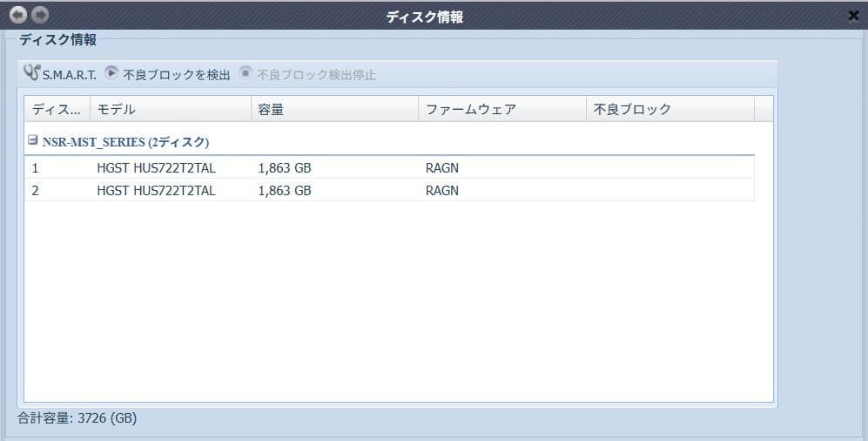
Task: Click 不良ブロック検出停止 button
Action: coord(307,74)
